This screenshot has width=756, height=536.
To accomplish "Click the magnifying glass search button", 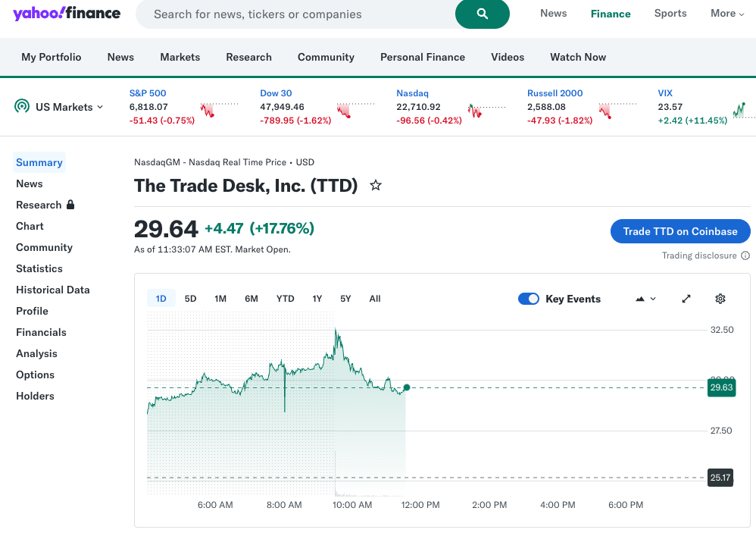I will 482,14.
